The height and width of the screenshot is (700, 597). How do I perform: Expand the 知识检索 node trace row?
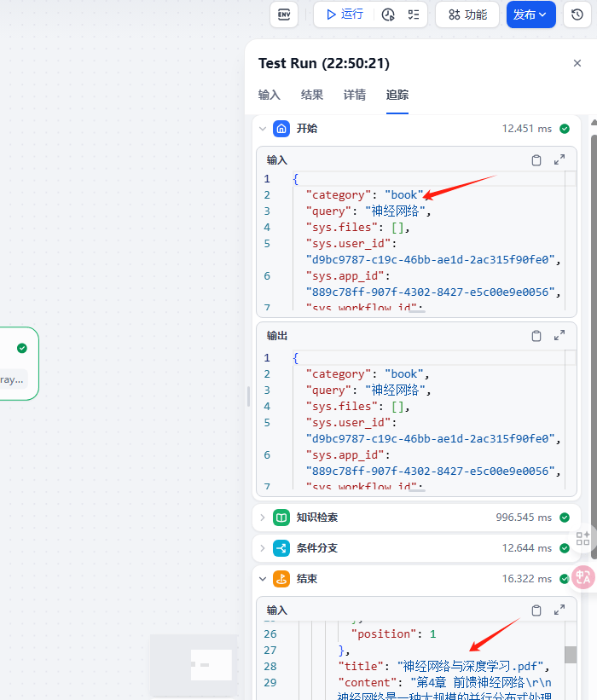[263, 518]
